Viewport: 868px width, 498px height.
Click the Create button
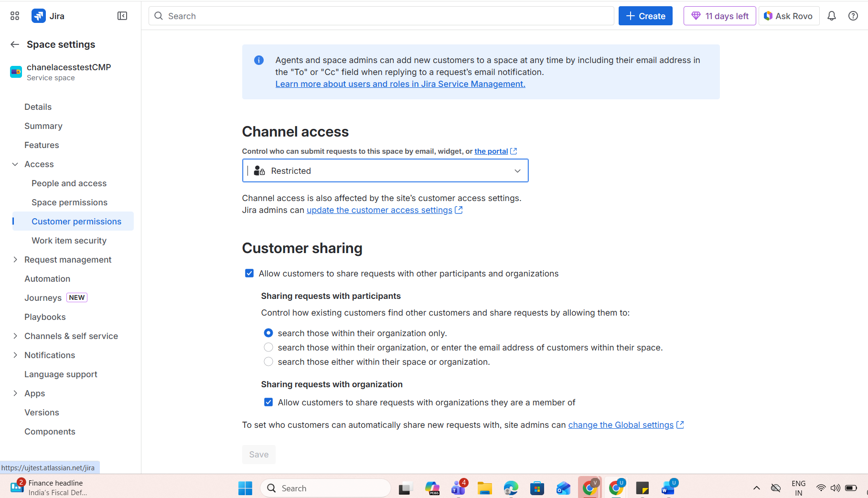645,16
